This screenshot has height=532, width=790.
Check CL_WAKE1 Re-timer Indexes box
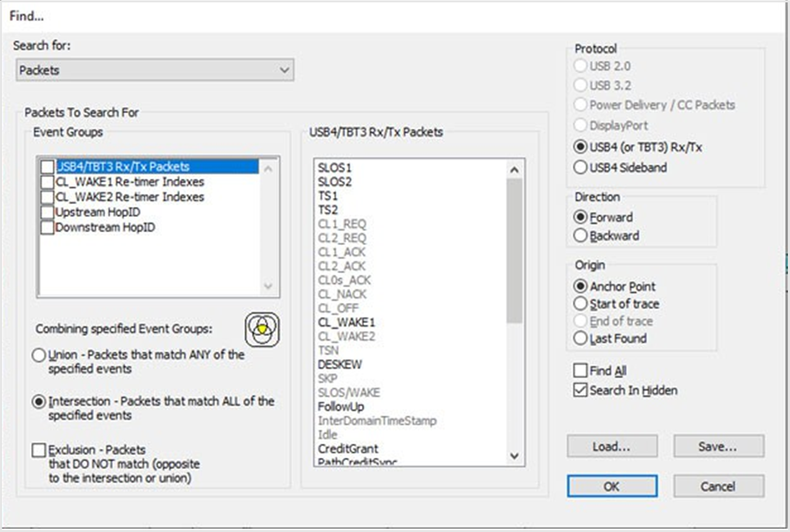point(47,182)
